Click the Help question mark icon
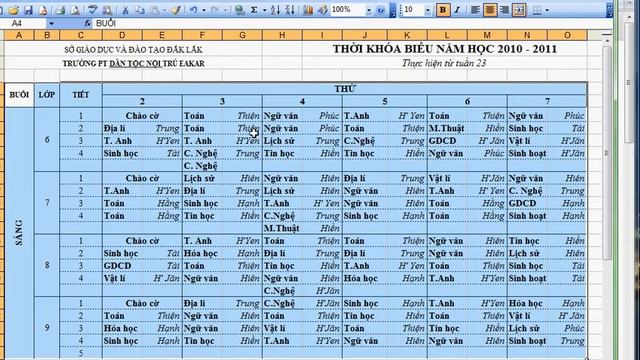 coord(381,10)
